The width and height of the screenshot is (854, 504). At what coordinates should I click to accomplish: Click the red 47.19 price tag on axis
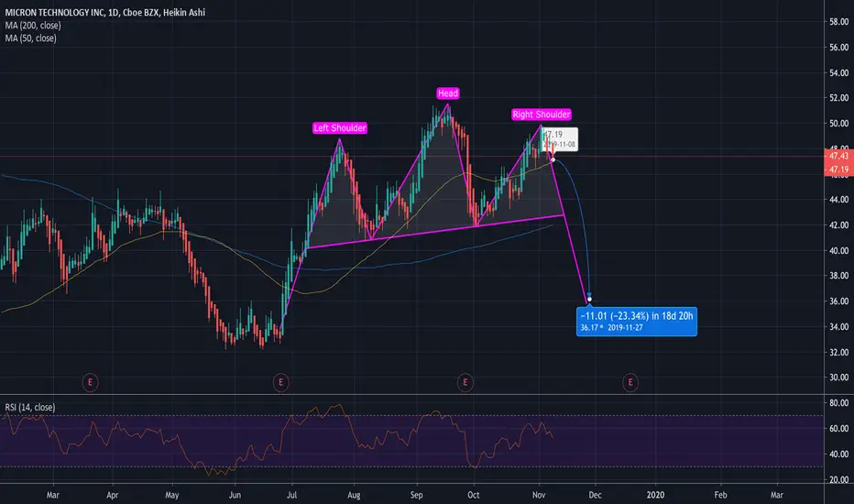(838, 170)
